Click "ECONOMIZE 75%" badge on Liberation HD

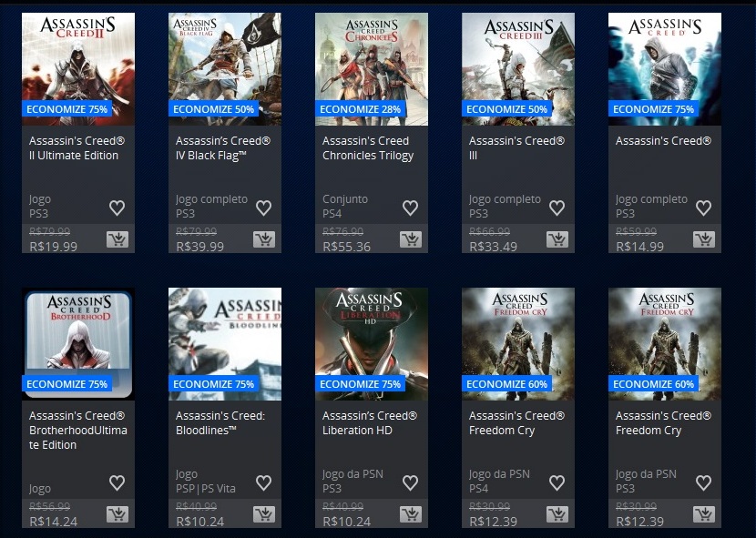click(x=360, y=384)
